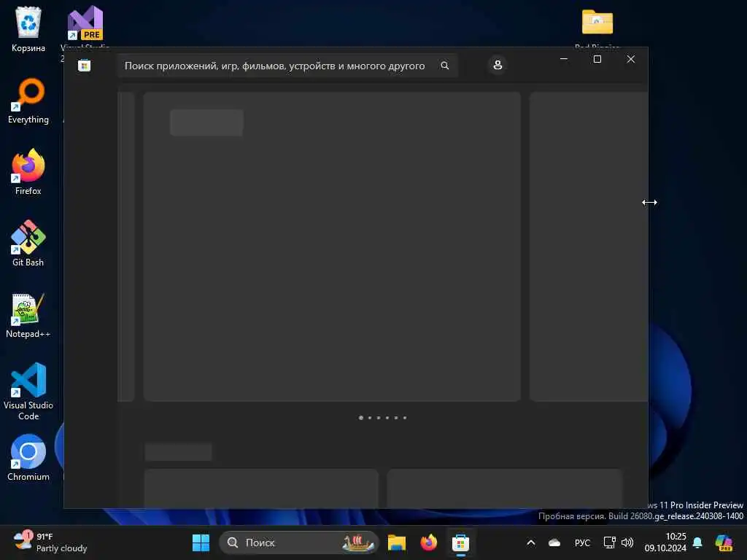Launch Firefox from desktop shortcut

28,172
